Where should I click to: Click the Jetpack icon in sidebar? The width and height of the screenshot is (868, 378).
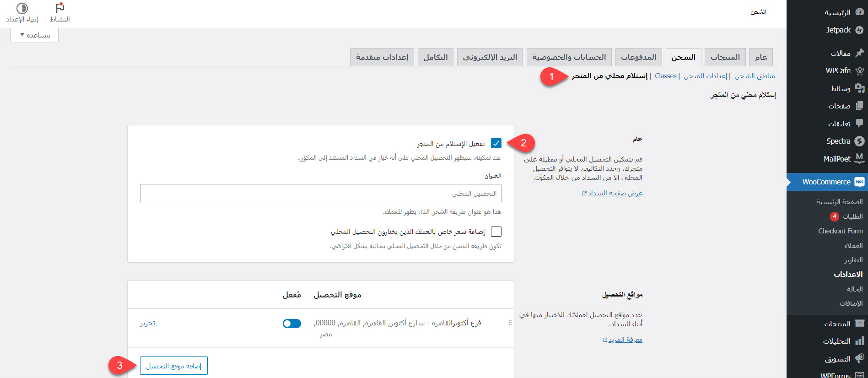coord(859,30)
